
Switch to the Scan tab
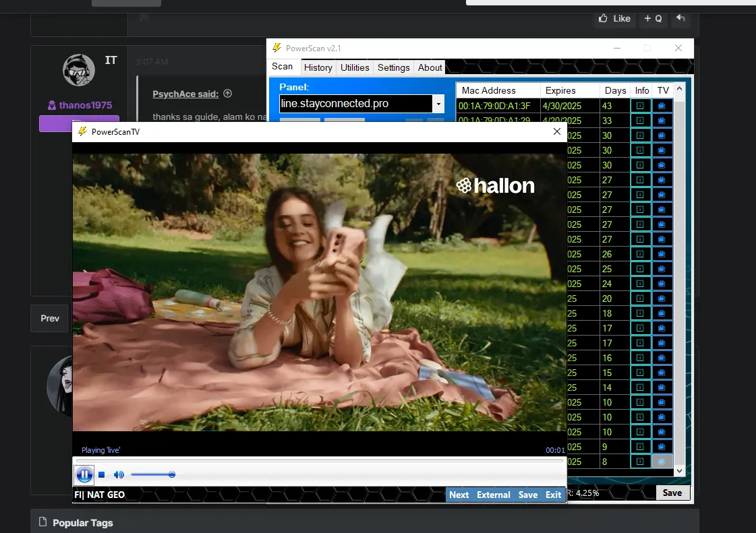click(283, 67)
